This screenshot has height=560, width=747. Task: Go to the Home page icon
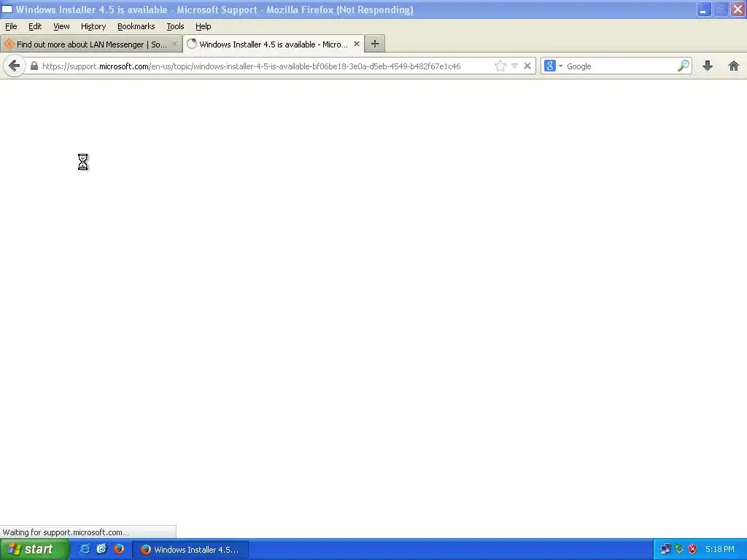coord(734,66)
